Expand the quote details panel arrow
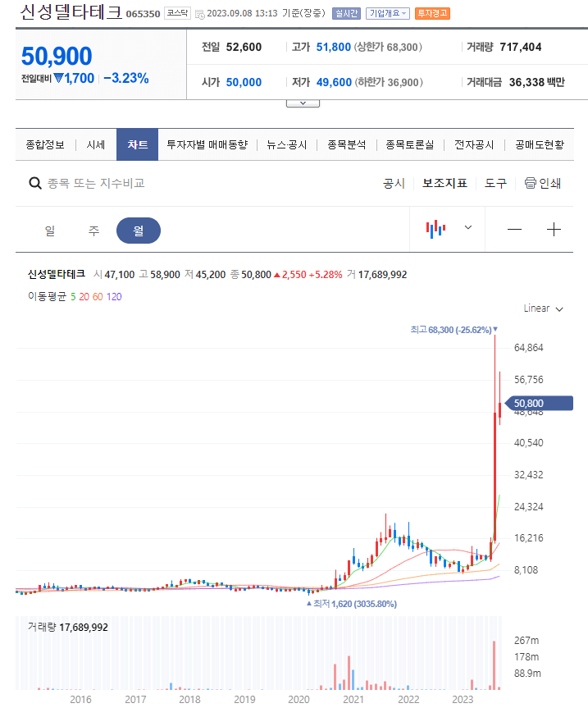 [x=303, y=103]
